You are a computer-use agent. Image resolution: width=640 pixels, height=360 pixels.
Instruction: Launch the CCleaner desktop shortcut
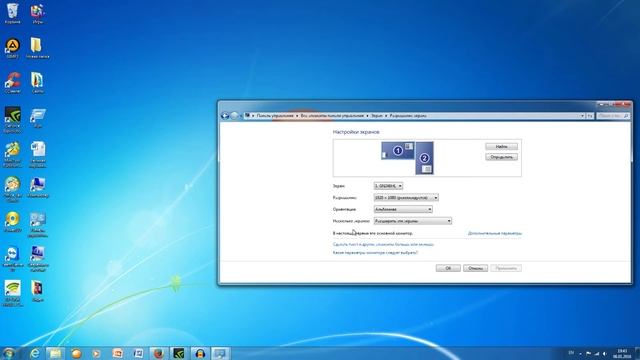tap(13, 83)
